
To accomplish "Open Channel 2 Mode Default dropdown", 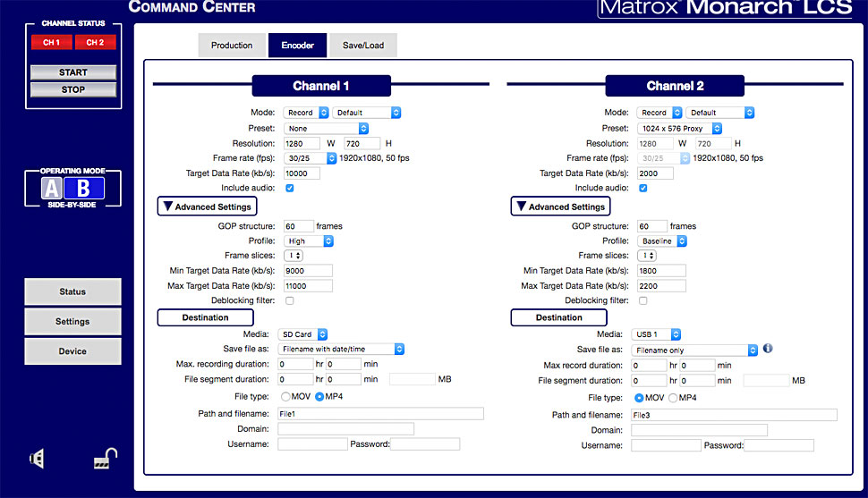I will point(720,113).
